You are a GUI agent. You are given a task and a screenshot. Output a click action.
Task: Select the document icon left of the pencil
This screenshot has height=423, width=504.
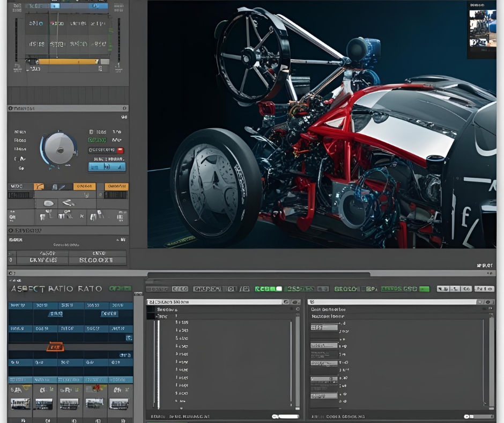point(55,187)
